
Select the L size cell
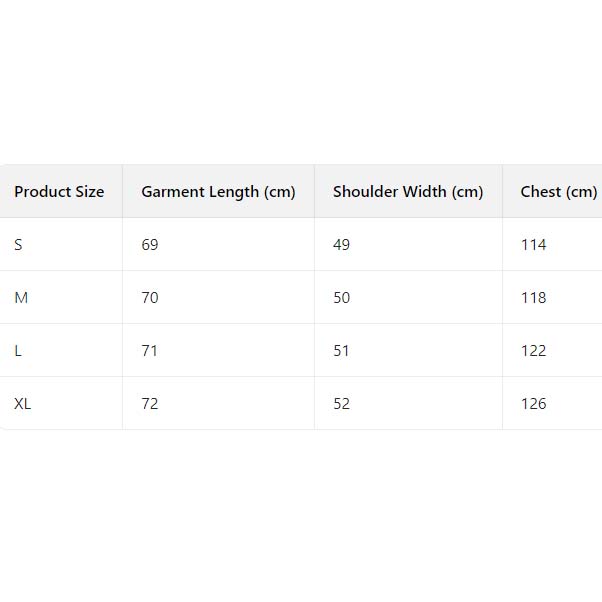[x=18, y=351]
